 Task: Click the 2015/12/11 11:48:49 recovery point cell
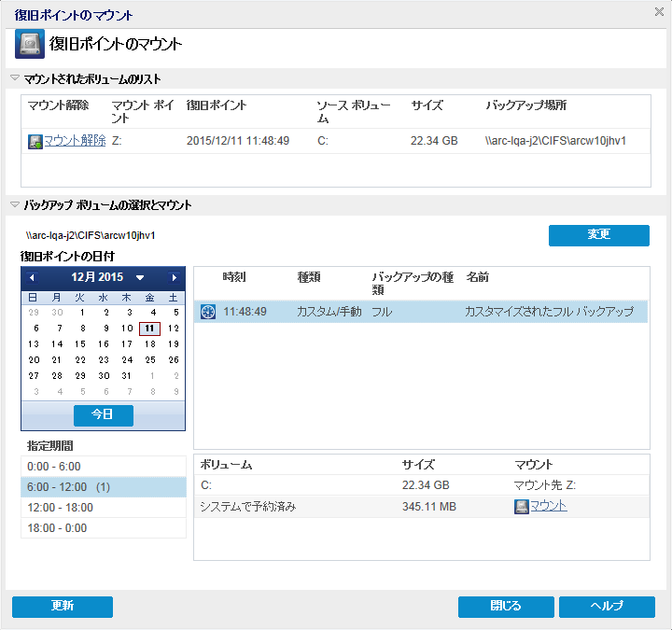238,141
